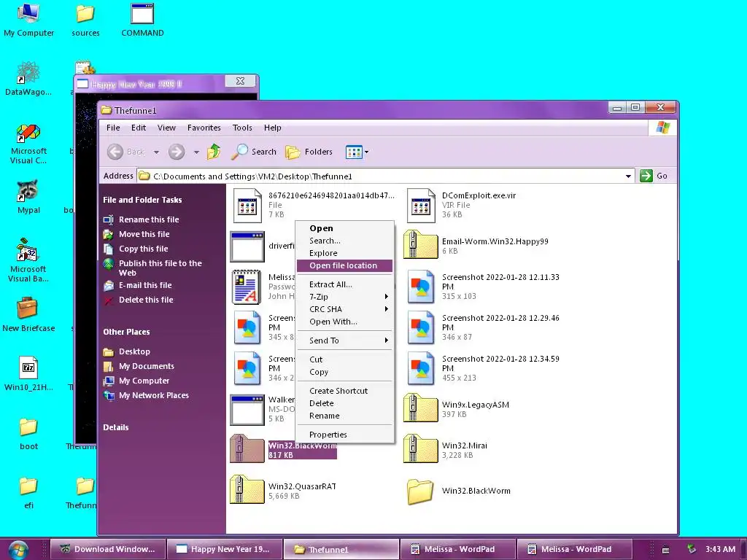Open the DataWagon desktop shortcut

28,79
